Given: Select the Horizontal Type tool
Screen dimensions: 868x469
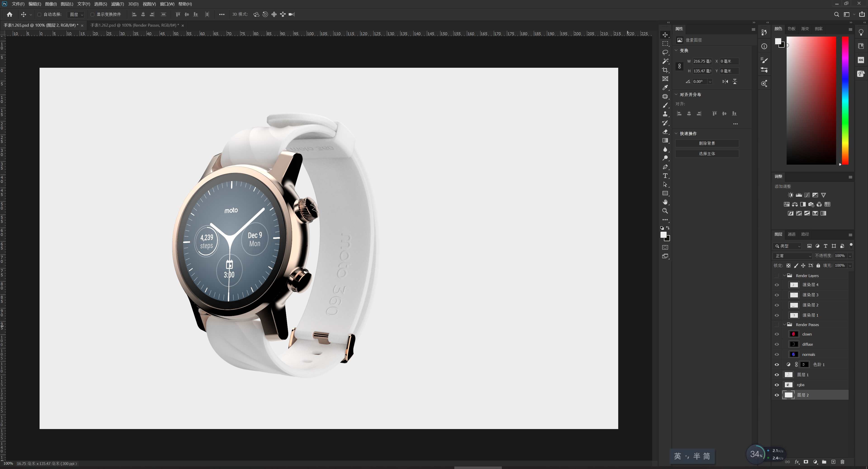Looking at the screenshot, I should pos(665,176).
